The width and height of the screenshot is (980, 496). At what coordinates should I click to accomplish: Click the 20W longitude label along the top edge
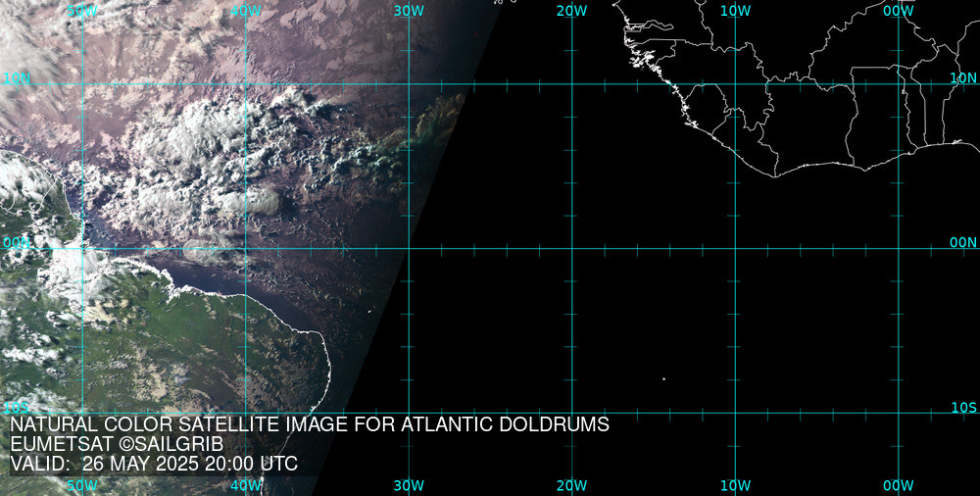pos(572,11)
